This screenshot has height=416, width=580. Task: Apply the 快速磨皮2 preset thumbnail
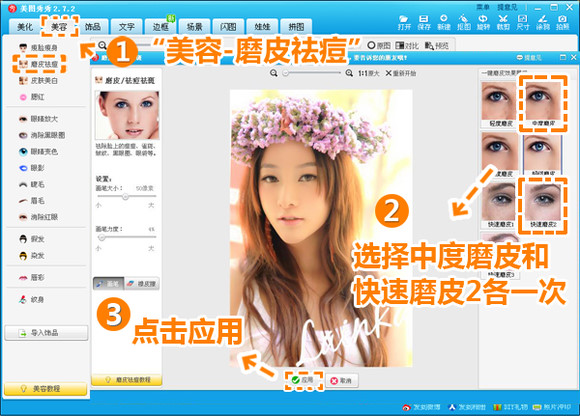(x=543, y=206)
